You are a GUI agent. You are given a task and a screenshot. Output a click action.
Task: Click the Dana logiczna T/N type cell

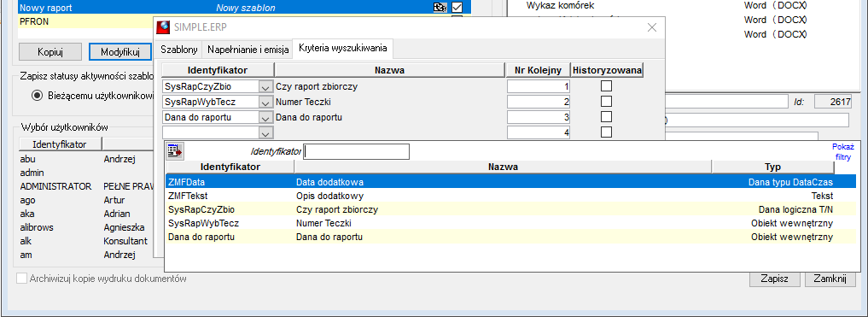point(795,209)
